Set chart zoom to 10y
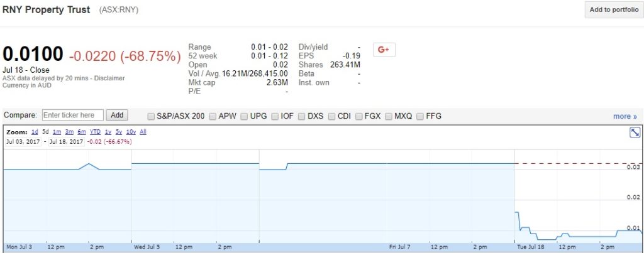 pos(131,132)
